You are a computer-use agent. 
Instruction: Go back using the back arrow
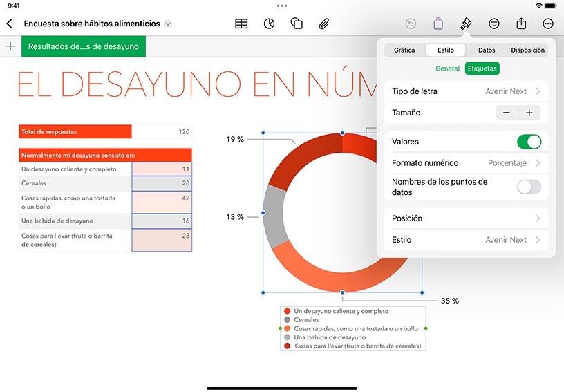point(10,24)
